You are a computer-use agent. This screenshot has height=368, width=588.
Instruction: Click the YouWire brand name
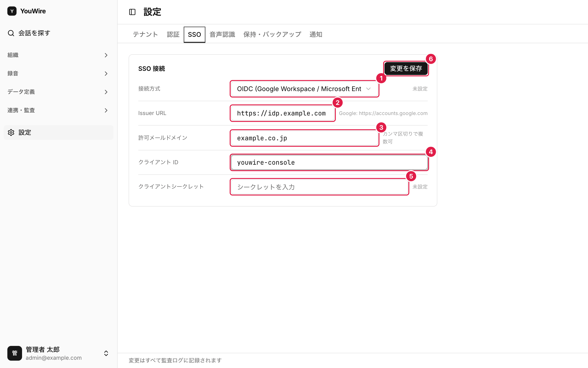pyautogui.click(x=33, y=11)
